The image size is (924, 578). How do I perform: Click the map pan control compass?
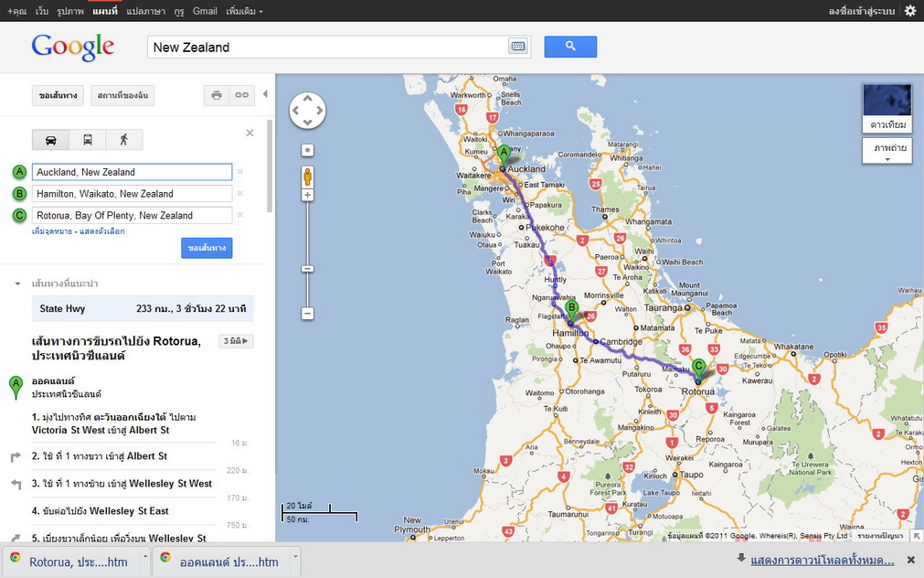click(308, 111)
